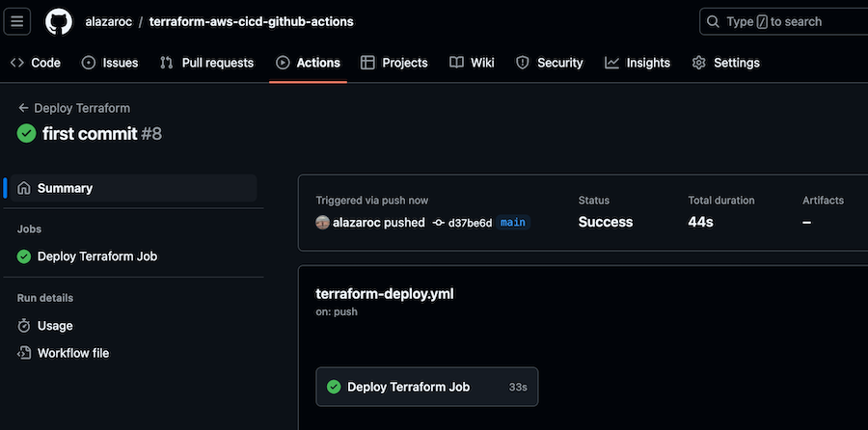Switch to the Issues tab
Viewport: 868px width, 430px height.
click(x=110, y=63)
